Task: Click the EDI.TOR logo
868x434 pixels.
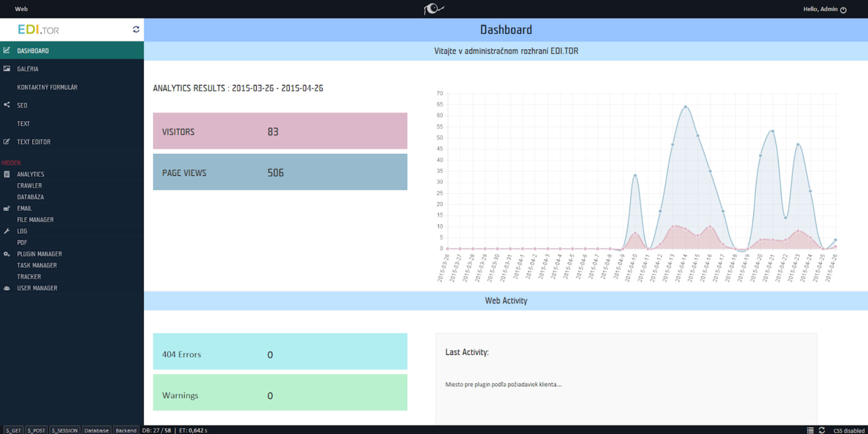Action: tap(38, 30)
